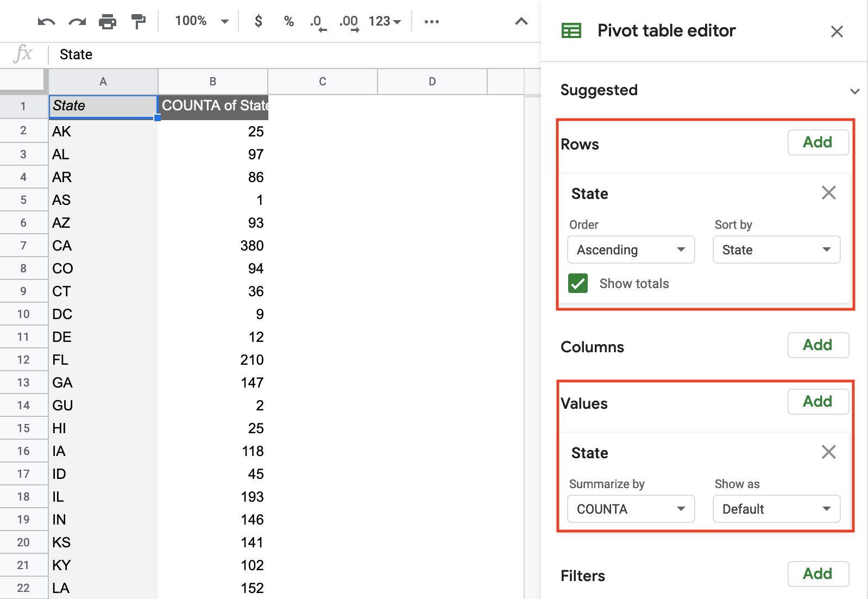Click Add button next to Columns
Screen dimensions: 868x599
pos(818,345)
